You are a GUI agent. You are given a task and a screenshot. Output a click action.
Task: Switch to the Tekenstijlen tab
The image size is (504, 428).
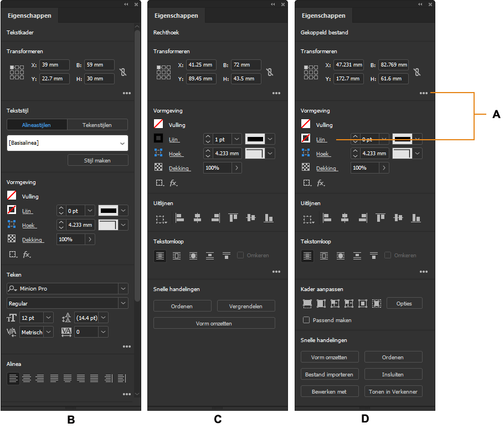97,125
